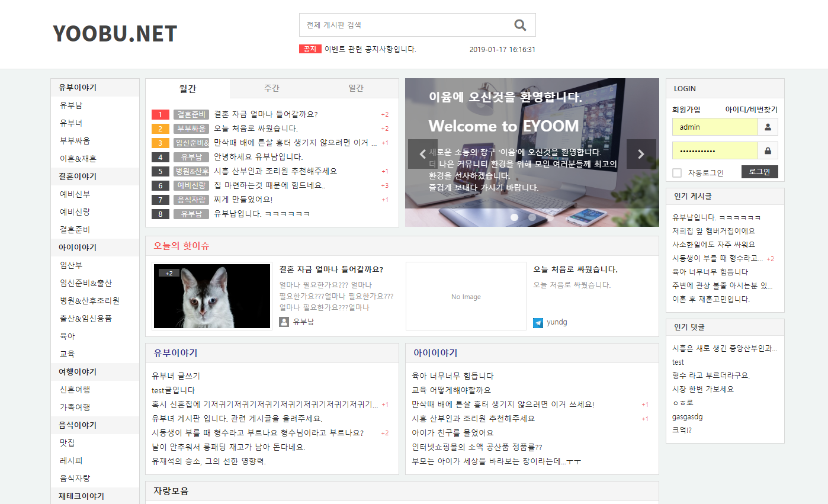Click the previous slide arrow on banner
This screenshot has height=504, width=828.
click(422, 154)
